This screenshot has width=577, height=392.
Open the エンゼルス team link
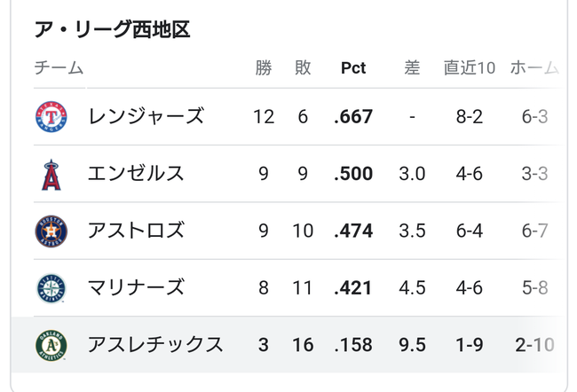coord(136,173)
